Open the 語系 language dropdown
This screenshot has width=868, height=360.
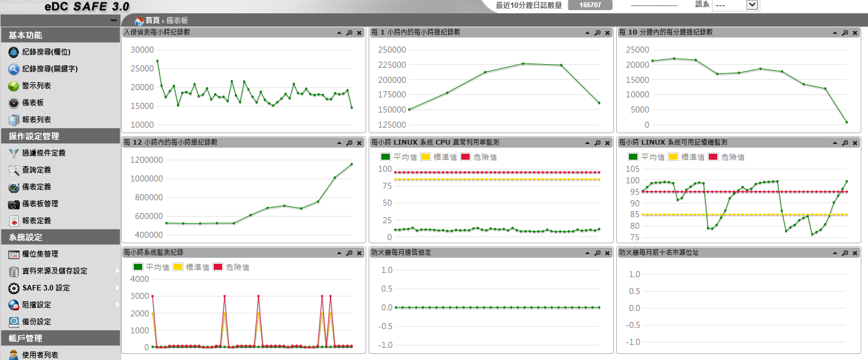(x=752, y=5)
